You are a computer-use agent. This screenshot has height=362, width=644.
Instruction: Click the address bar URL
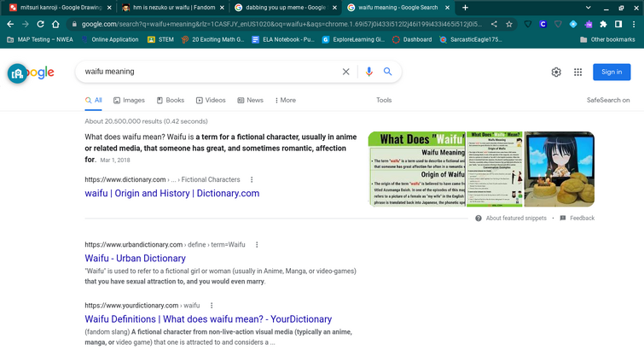click(x=281, y=24)
